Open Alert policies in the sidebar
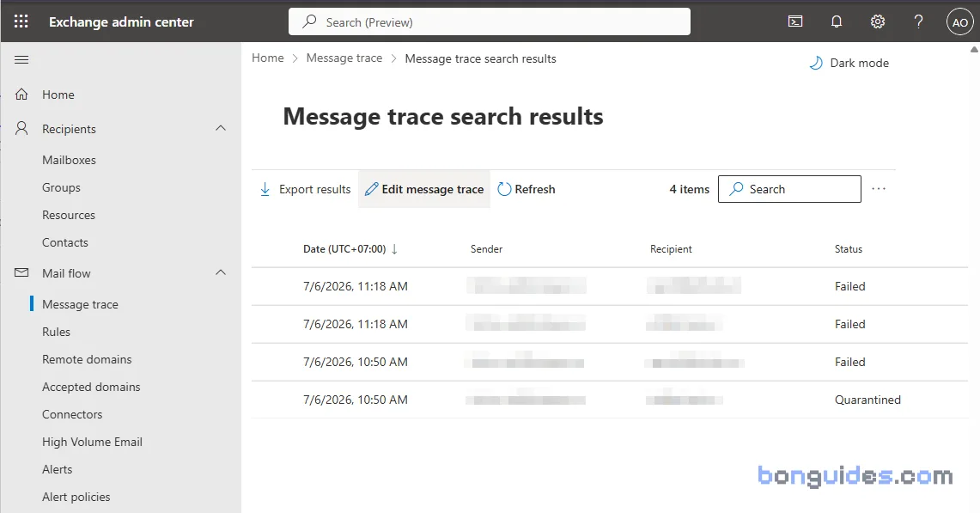980x513 pixels. pyautogui.click(x=76, y=498)
